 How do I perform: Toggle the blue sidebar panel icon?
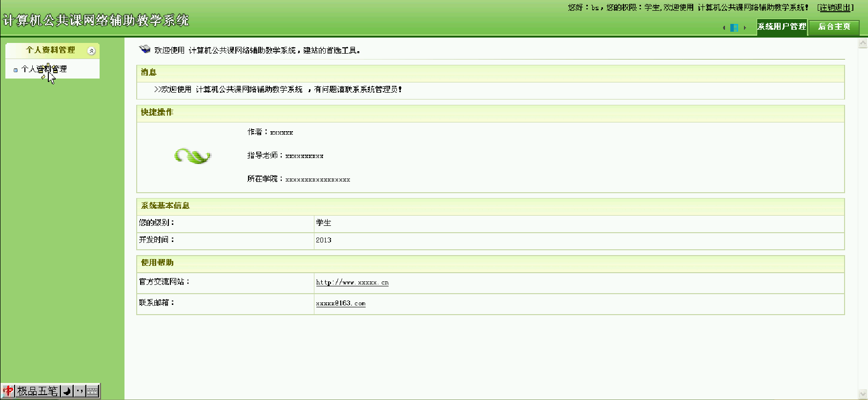tap(734, 28)
